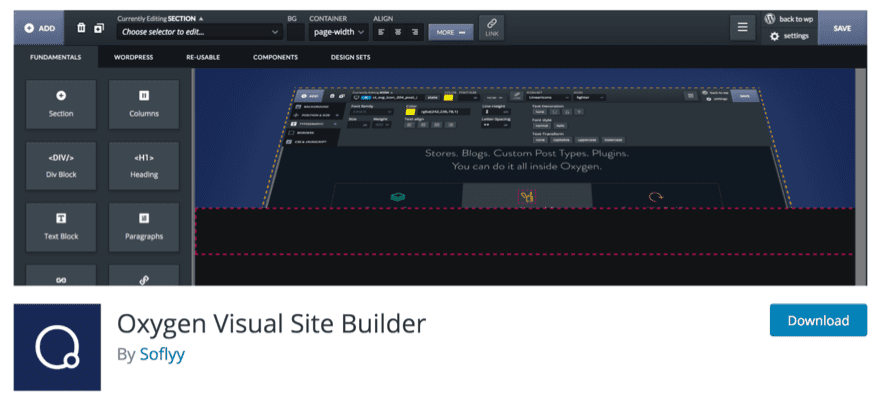Align section content right

click(x=415, y=32)
